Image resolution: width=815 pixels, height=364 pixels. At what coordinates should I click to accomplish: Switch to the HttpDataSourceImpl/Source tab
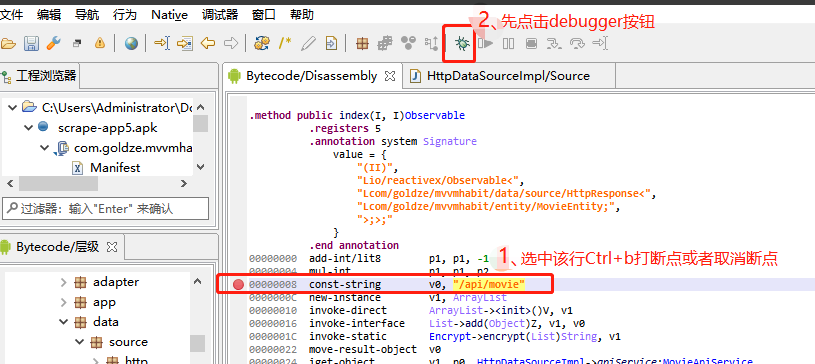[508, 76]
